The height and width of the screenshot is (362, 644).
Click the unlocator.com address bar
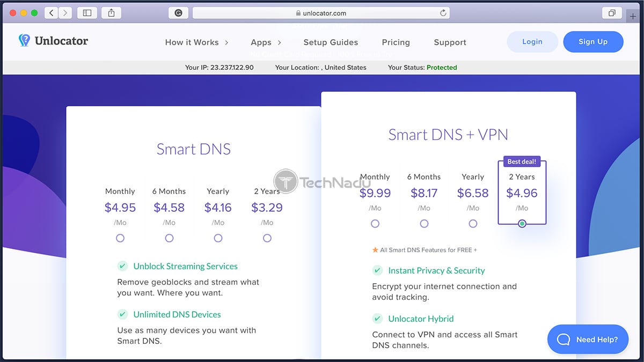[321, 13]
